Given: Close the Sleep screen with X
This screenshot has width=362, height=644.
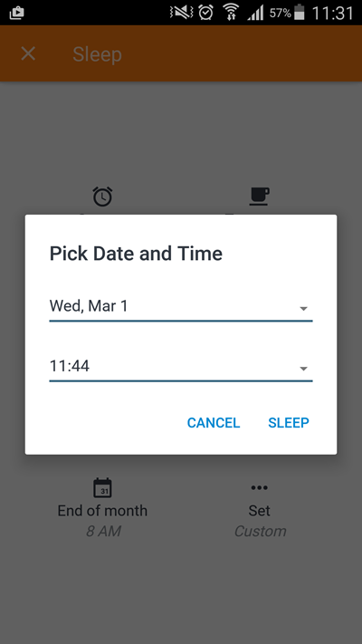Looking at the screenshot, I should pos(28,53).
